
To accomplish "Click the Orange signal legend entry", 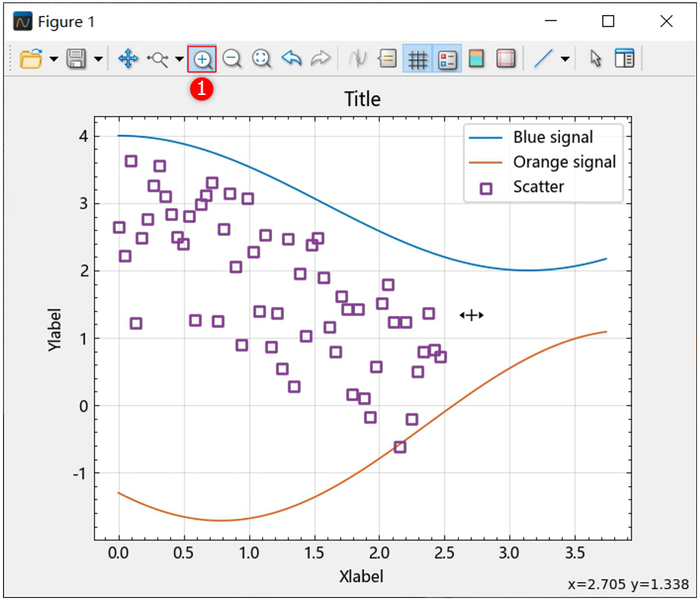I will coord(564,162).
